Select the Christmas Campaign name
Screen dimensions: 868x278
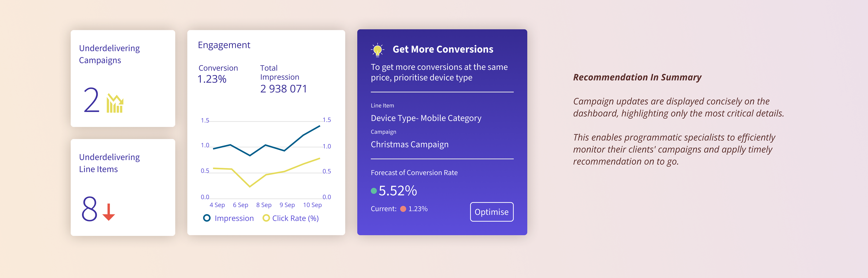[x=409, y=144]
